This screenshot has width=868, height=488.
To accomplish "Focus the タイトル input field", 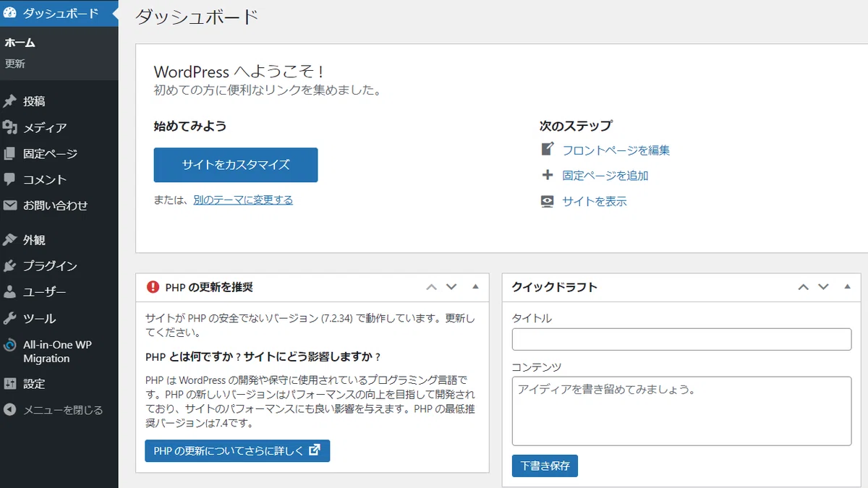I will 681,339.
